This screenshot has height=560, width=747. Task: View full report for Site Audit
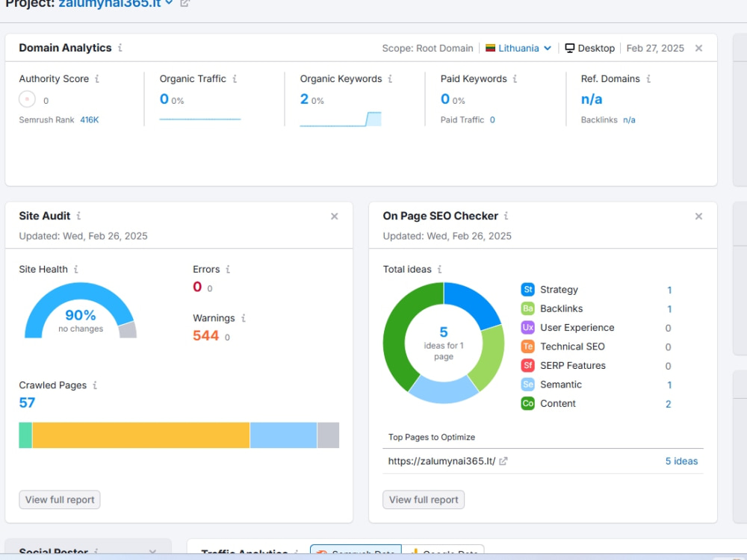click(60, 500)
